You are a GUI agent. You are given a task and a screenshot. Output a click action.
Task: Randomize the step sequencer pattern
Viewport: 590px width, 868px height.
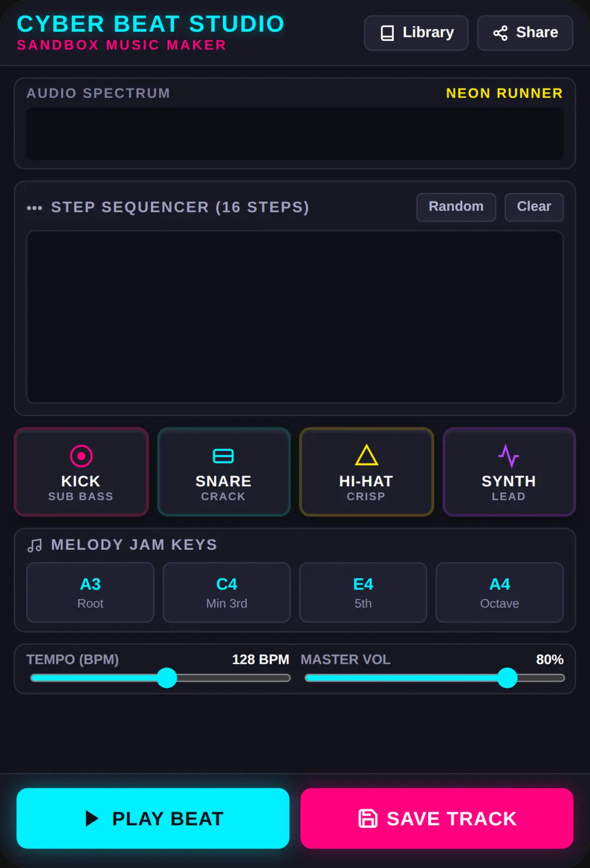(456, 207)
